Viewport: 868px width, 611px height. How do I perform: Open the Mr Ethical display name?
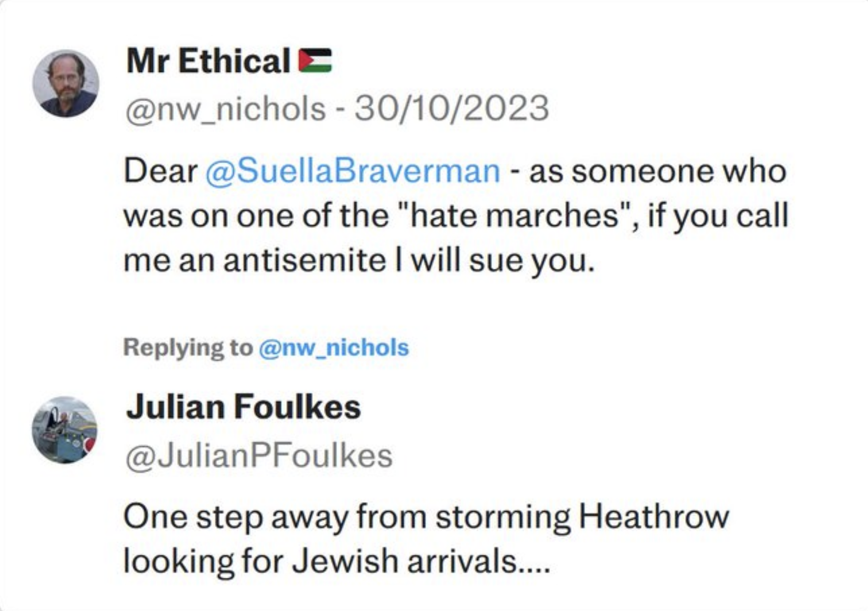(x=209, y=61)
